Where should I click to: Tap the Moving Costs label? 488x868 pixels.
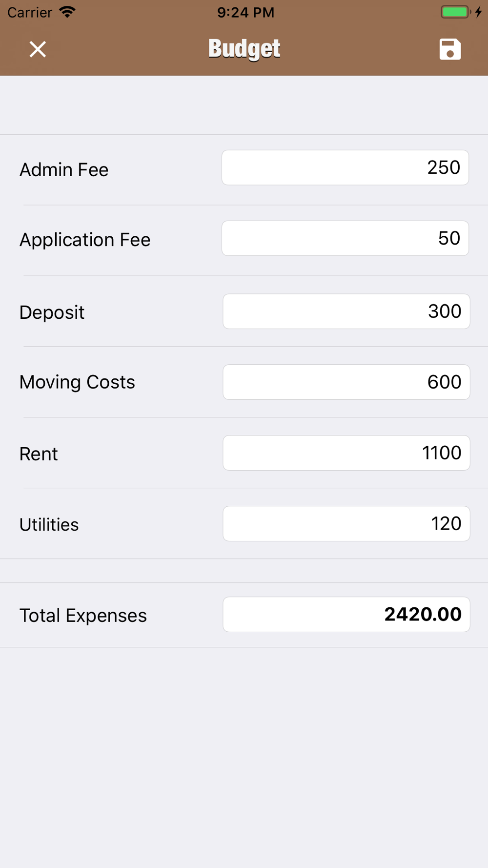(77, 382)
